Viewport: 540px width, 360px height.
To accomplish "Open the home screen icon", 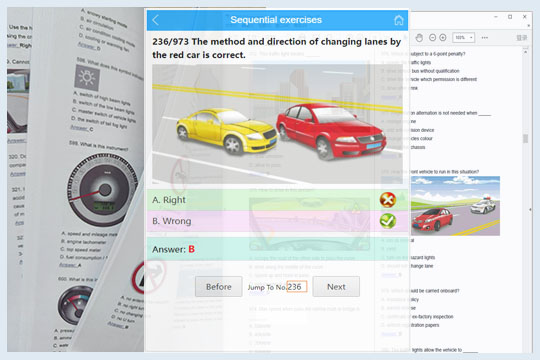I will tap(398, 20).
